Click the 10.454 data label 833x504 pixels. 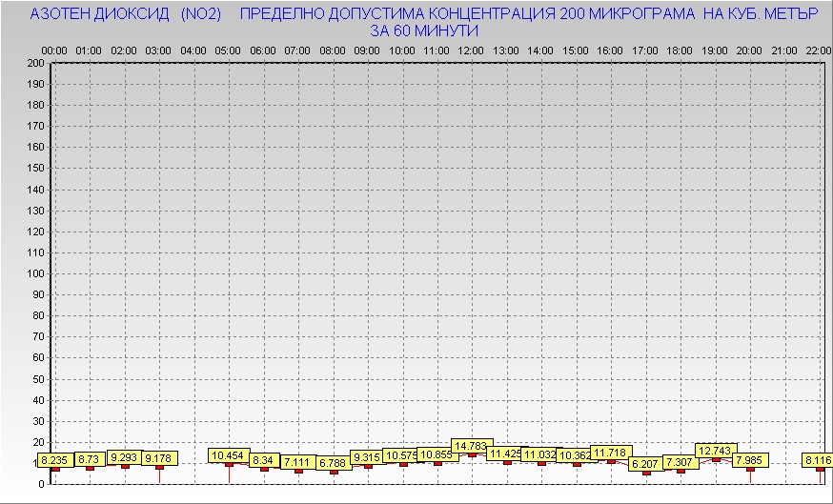(228, 455)
